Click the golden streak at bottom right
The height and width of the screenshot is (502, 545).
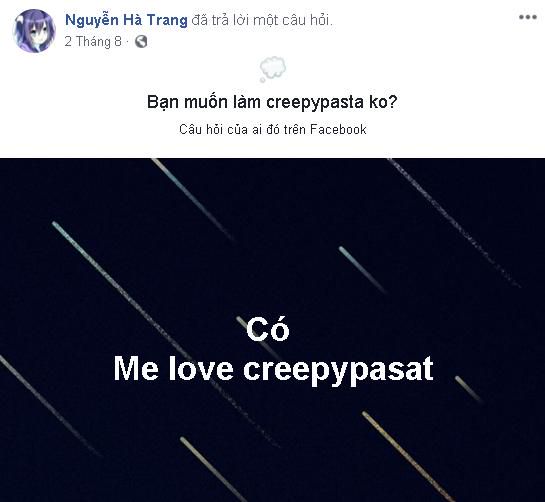point(408,456)
